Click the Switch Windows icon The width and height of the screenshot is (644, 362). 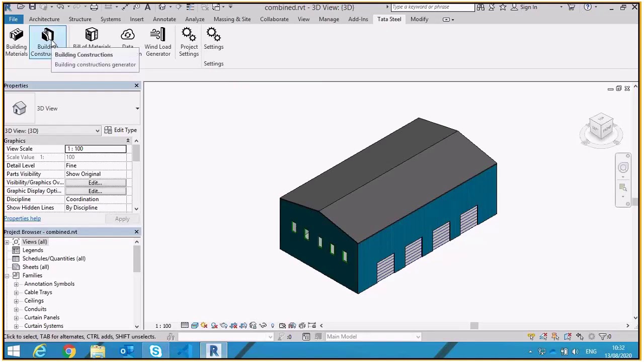click(x=216, y=7)
